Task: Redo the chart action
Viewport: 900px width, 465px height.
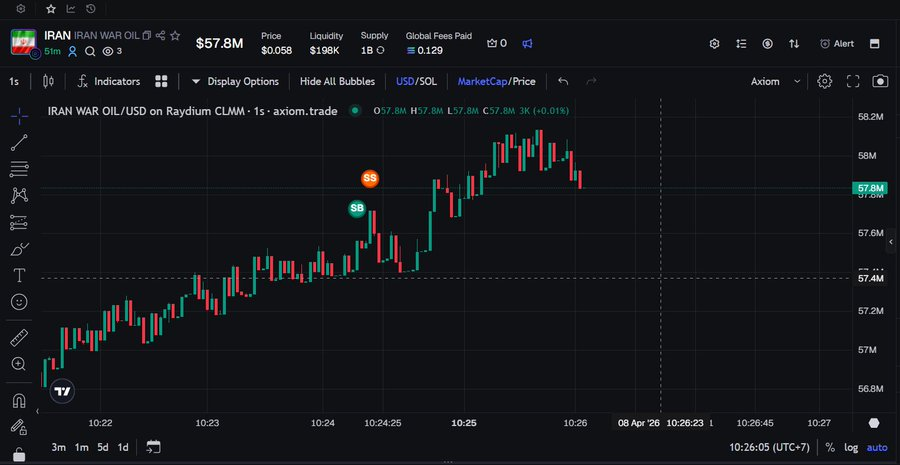Action: click(x=591, y=82)
